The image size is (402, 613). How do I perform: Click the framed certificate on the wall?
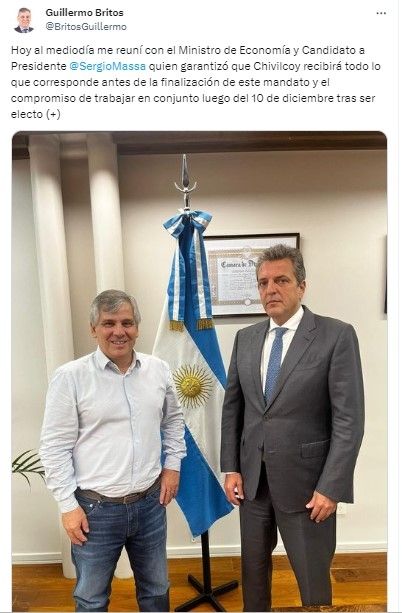[250, 274]
